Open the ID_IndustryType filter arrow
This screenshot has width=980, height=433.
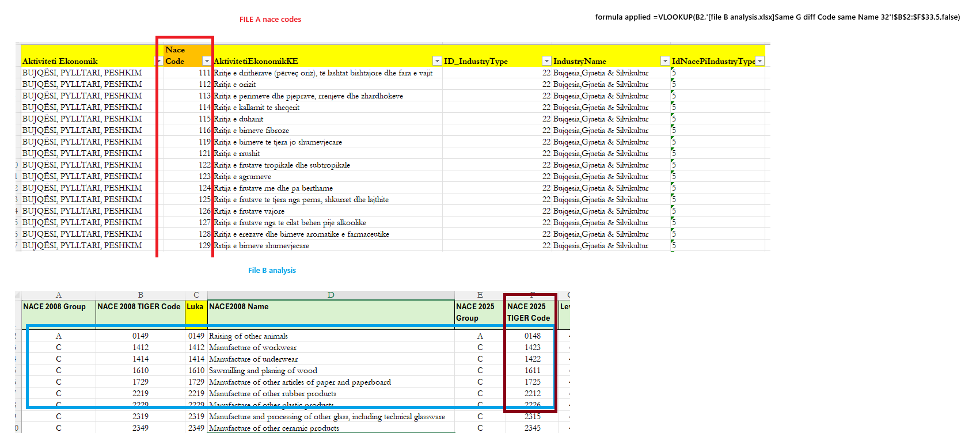click(546, 61)
